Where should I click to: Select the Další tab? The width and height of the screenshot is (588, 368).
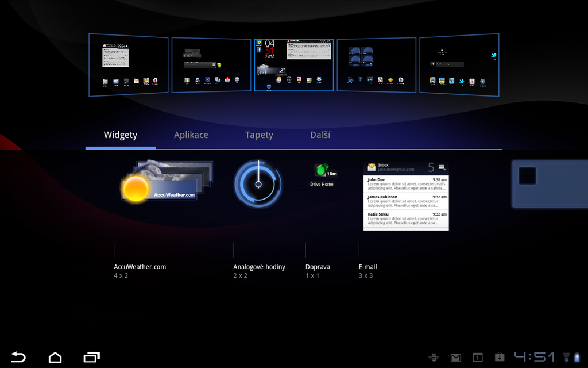320,135
